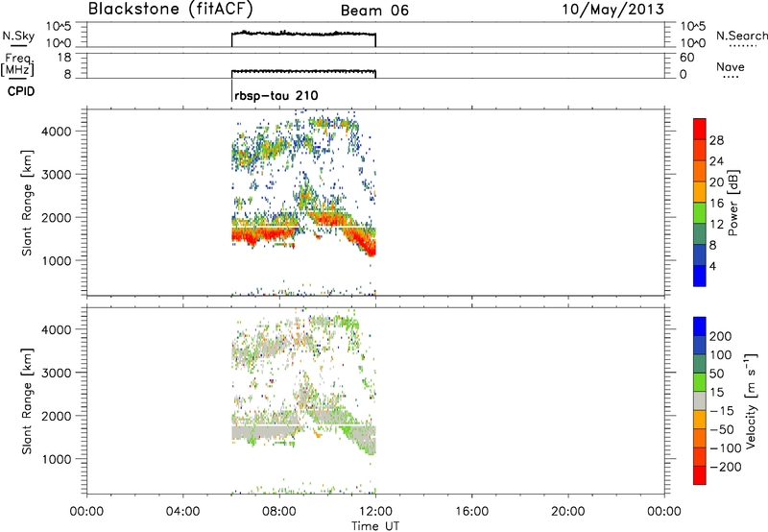The image size is (768, 532).
Task: Click the 'rbsp-tau 210' CPID text
Action: tap(276, 95)
